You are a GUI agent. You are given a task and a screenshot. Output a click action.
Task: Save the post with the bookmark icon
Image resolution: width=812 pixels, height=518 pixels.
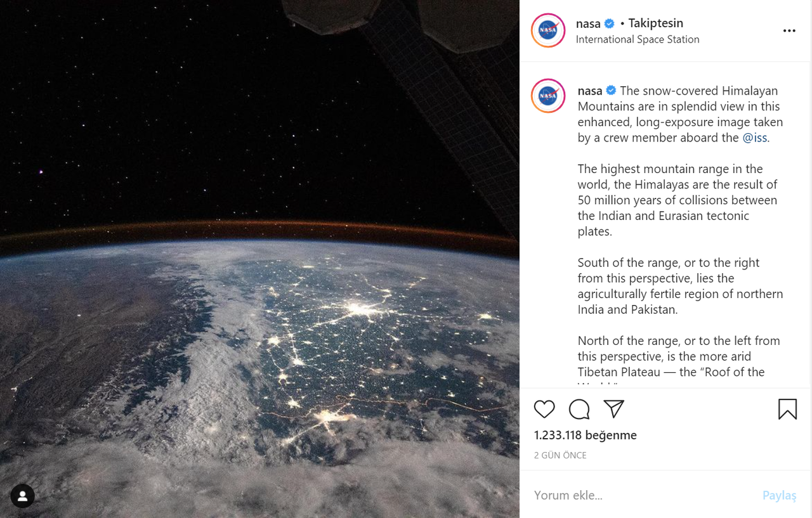coord(787,410)
